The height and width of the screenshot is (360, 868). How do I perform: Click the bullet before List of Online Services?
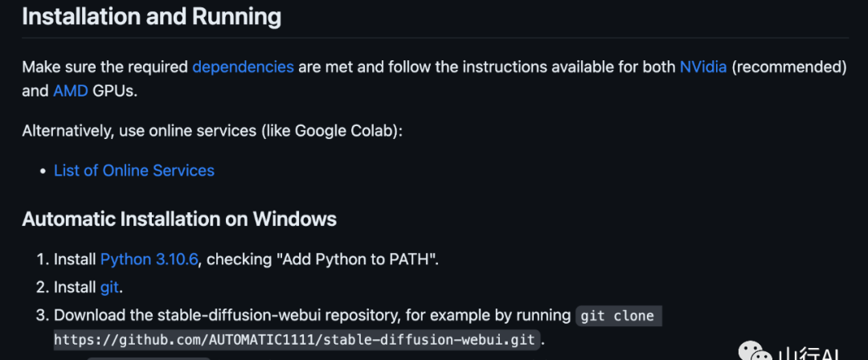[x=43, y=171]
